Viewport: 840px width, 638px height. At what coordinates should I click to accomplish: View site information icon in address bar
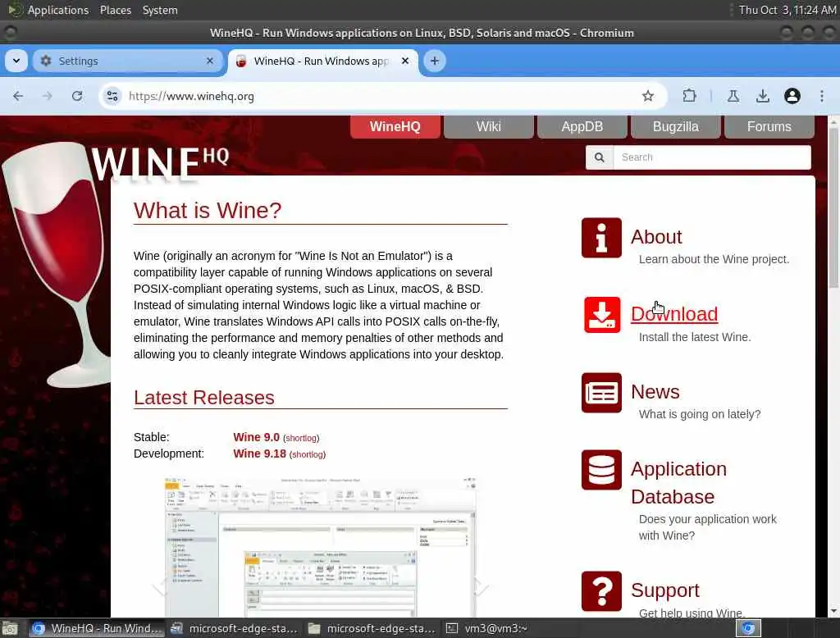(112, 97)
